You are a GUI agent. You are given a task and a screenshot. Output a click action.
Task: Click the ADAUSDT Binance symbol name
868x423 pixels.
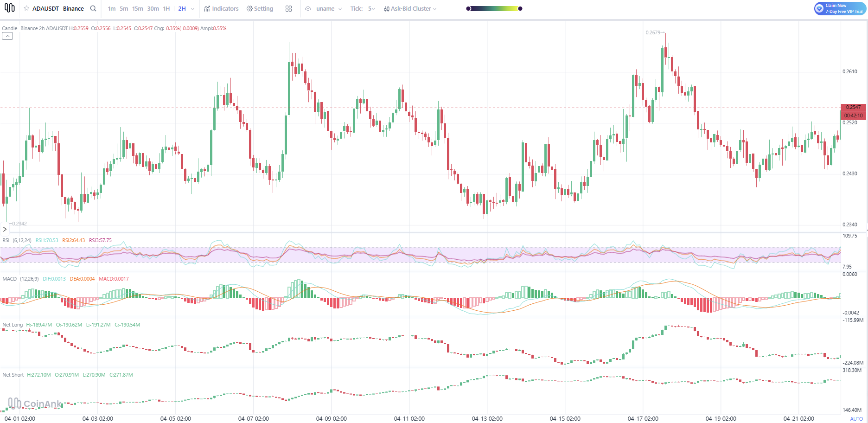(58, 8)
